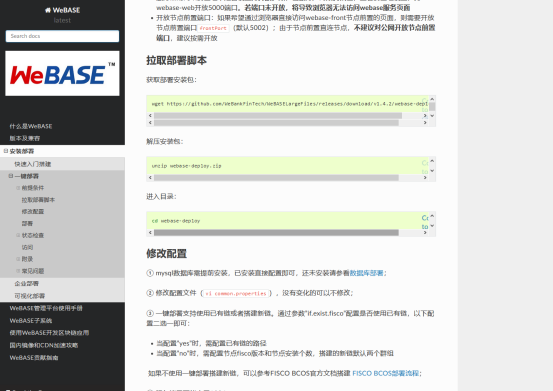Image resolution: width=553 pixels, height=391 pixels.
Task: Click the scroll-down arrow of the wget code block
Action: point(432,116)
